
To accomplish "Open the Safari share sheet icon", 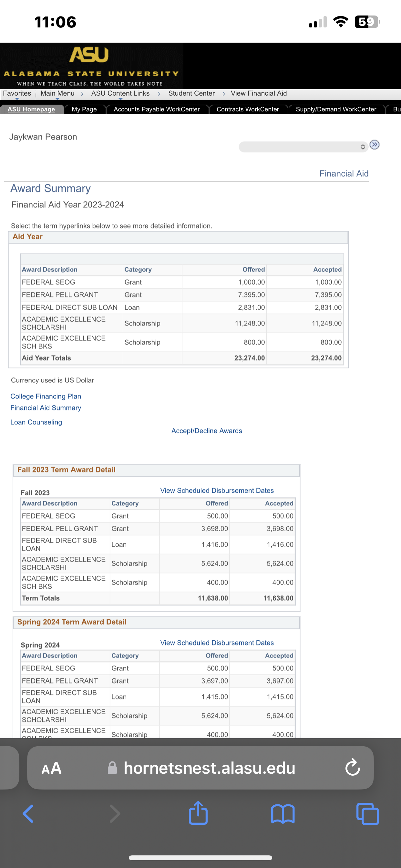I will pyautogui.click(x=198, y=812).
